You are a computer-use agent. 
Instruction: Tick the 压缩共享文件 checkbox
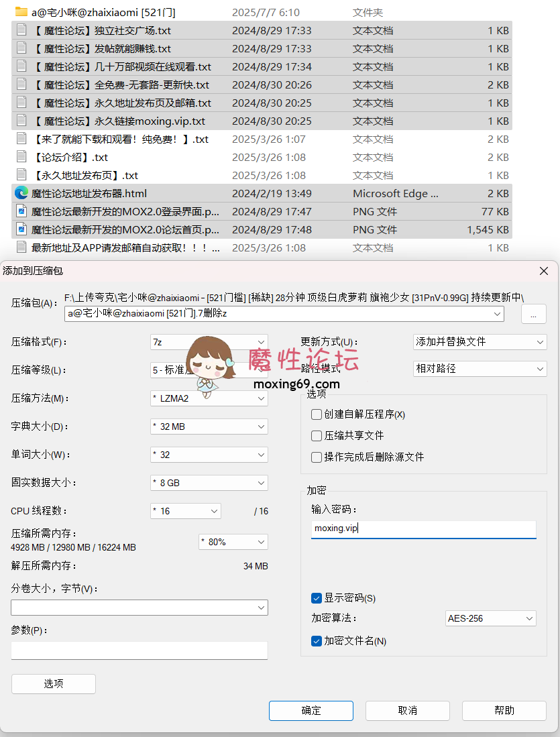coord(317,436)
